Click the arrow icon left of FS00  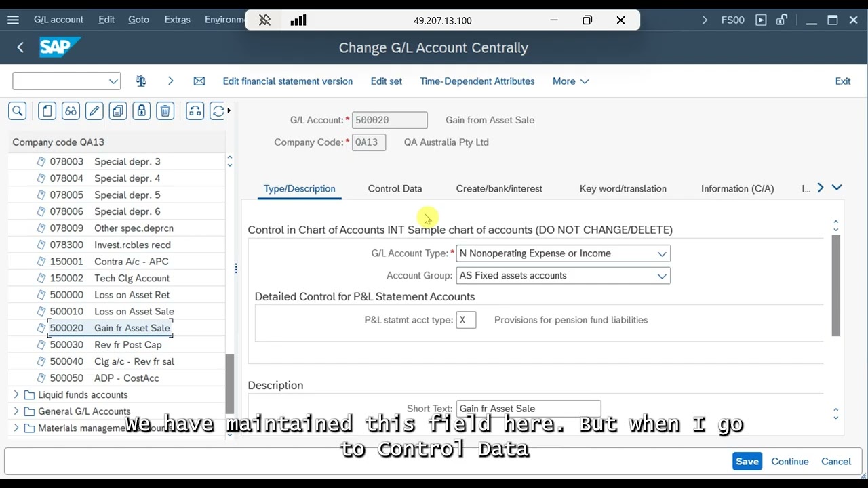click(x=705, y=20)
